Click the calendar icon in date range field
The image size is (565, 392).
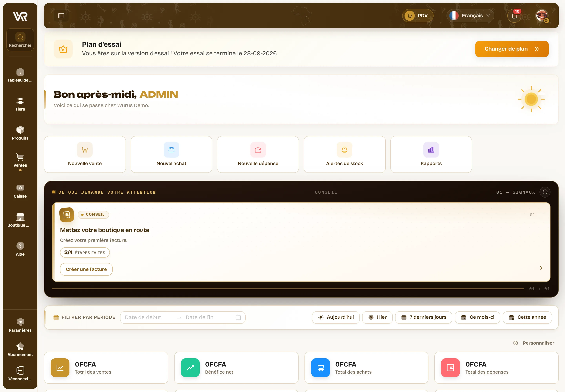238,318
